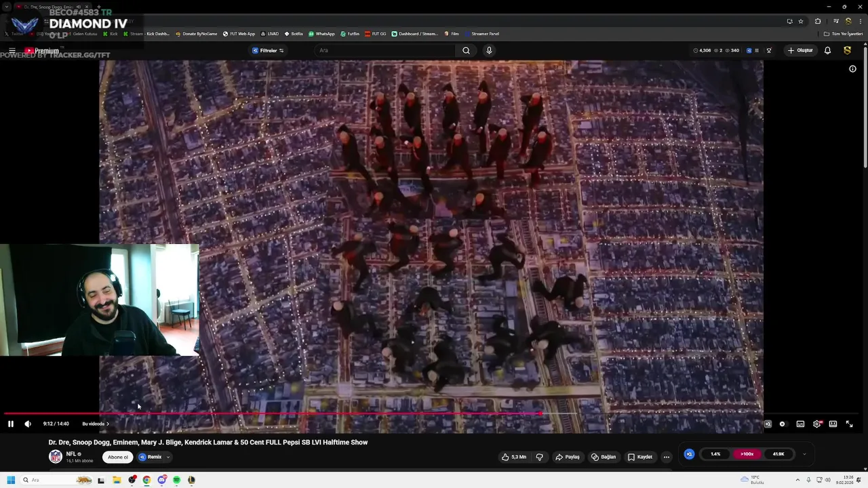Click Windows taskbar search box
The width and height of the screenshot is (868, 488).
tap(56, 480)
